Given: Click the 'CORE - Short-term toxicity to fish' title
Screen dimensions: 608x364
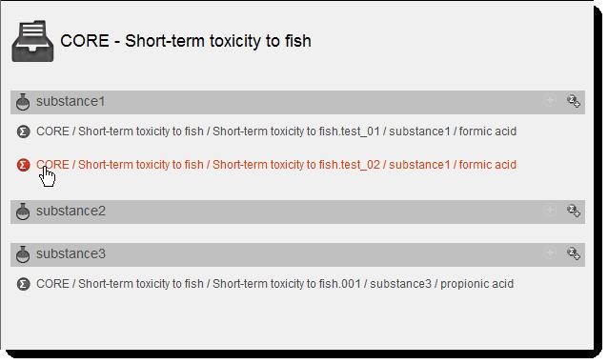Looking at the screenshot, I should (x=186, y=41).
